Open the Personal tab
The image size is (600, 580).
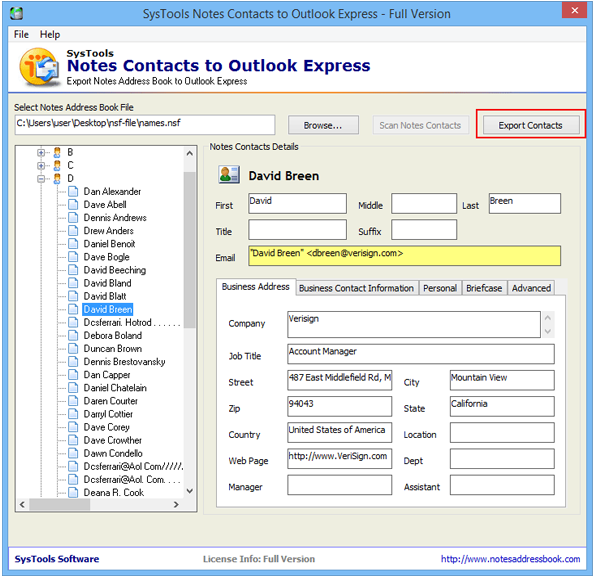(x=440, y=288)
